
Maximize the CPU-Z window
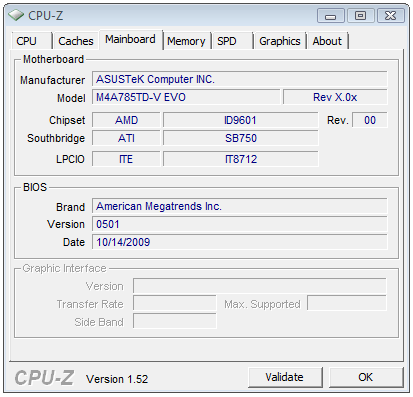coord(360,16)
